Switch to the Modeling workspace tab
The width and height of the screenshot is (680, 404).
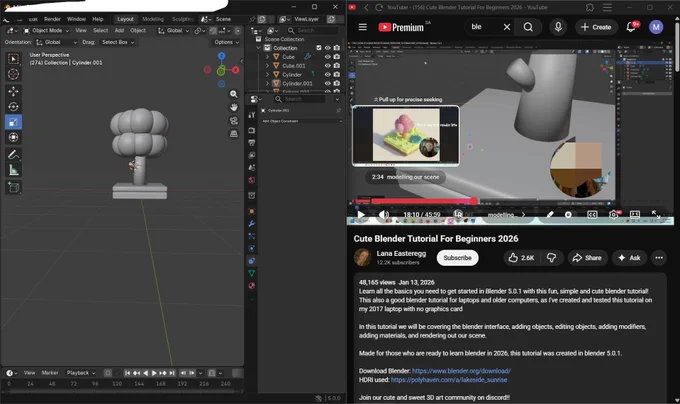pos(153,19)
